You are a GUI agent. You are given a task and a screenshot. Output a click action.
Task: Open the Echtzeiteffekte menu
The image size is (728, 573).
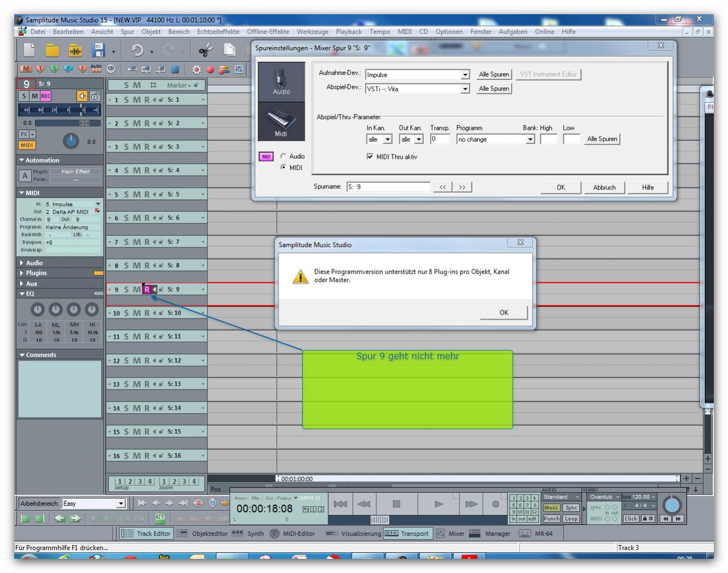(x=218, y=32)
